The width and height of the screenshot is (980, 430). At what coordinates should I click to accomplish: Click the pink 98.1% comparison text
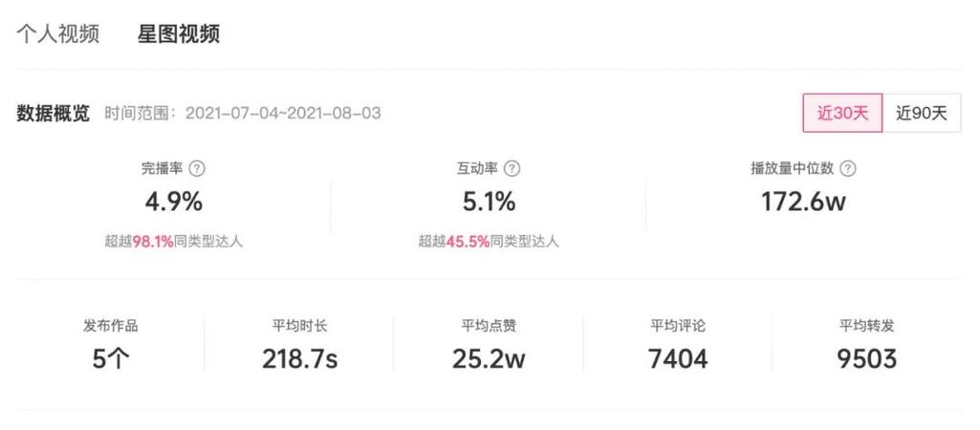tap(153, 242)
